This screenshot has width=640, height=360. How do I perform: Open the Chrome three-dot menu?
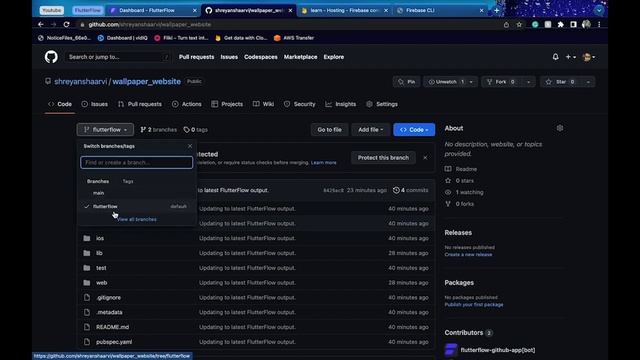[599, 24]
